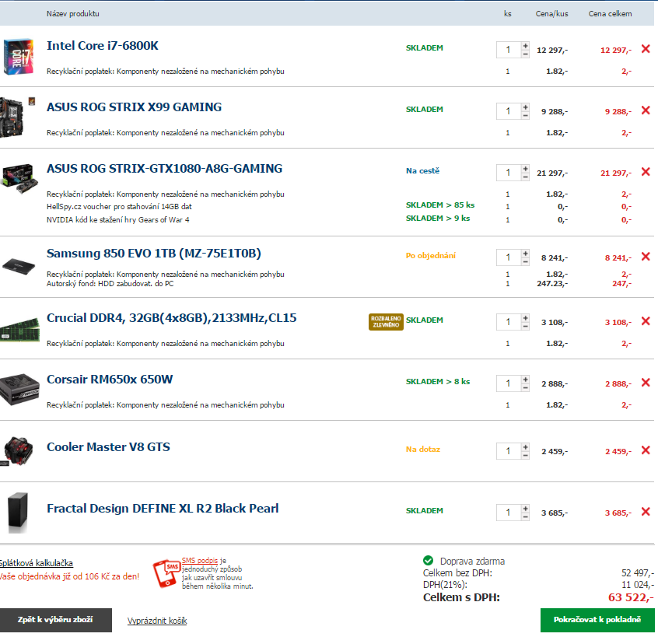Remove Samsung 850 EVO 1TB from cart
Viewport: 658px width, 644px height.
646,257
